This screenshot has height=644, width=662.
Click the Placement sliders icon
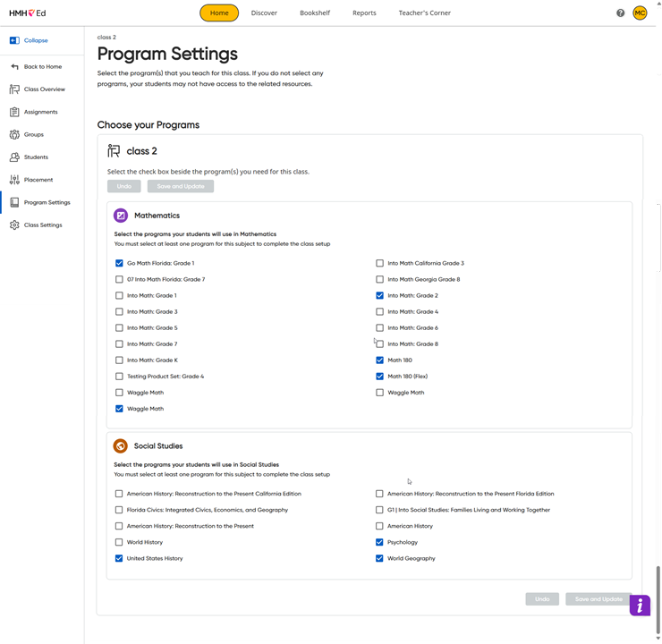14,180
